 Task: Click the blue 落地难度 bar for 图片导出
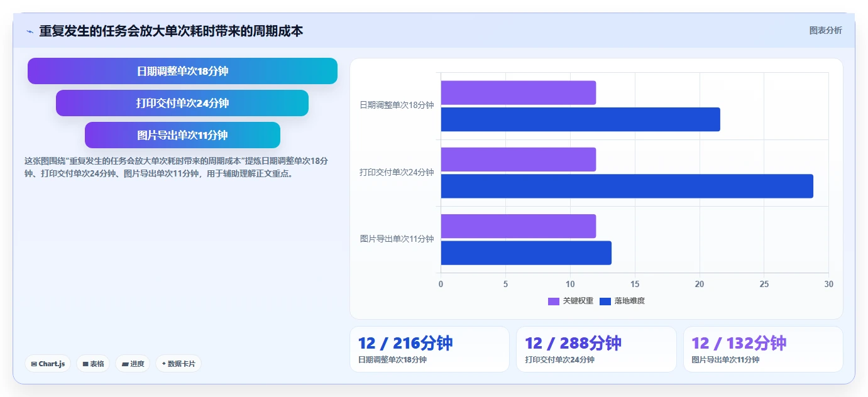point(526,253)
